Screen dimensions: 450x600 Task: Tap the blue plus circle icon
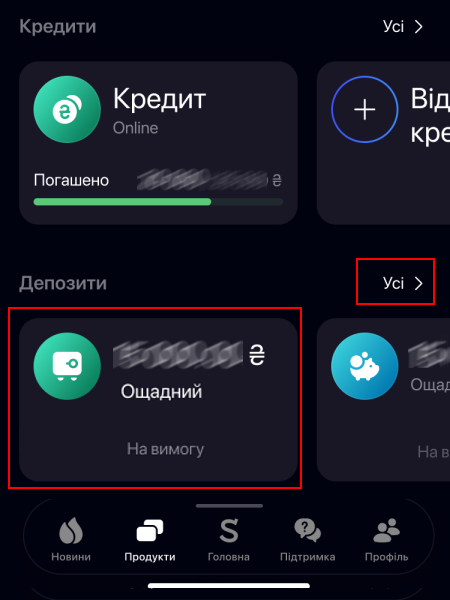point(364,109)
